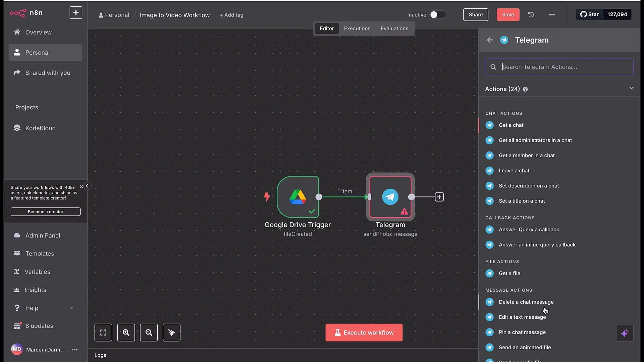Switch to the Executions tab
This screenshot has height=362, width=644.
pyautogui.click(x=357, y=28)
